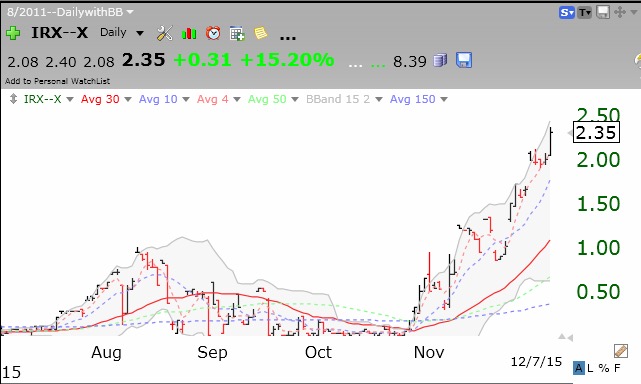The height and width of the screenshot is (384, 641).
Task: Click the calendar-with-plus icon
Action: 237,34
